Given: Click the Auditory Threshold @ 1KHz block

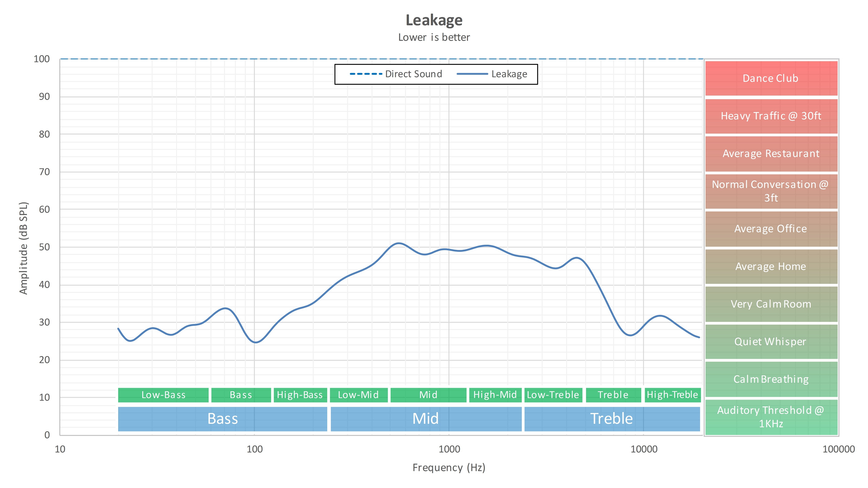Looking at the screenshot, I should click(x=771, y=417).
